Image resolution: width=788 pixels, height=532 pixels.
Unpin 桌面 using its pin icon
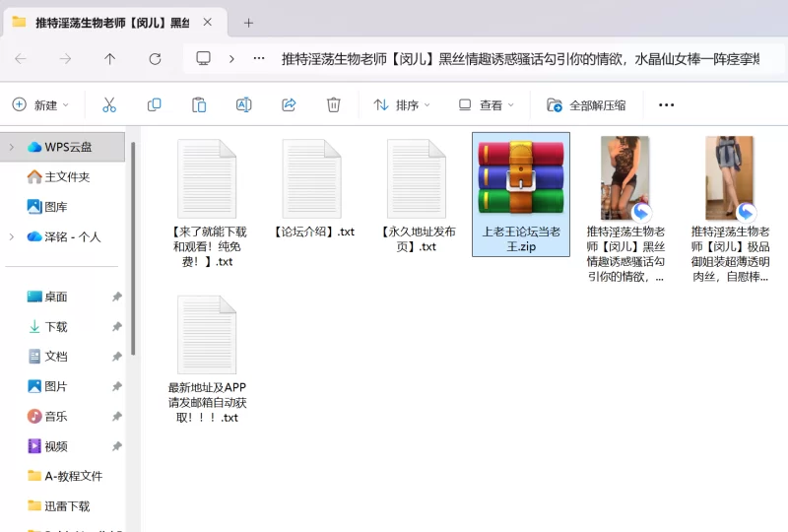pos(116,297)
